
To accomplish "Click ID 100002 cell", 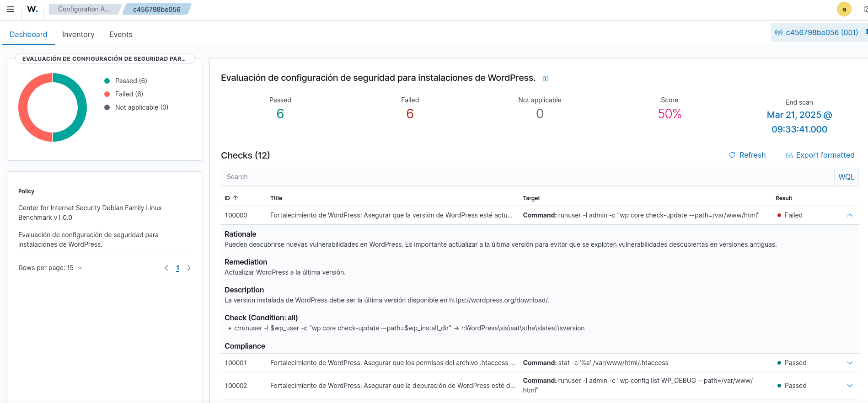I will coord(236,386).
